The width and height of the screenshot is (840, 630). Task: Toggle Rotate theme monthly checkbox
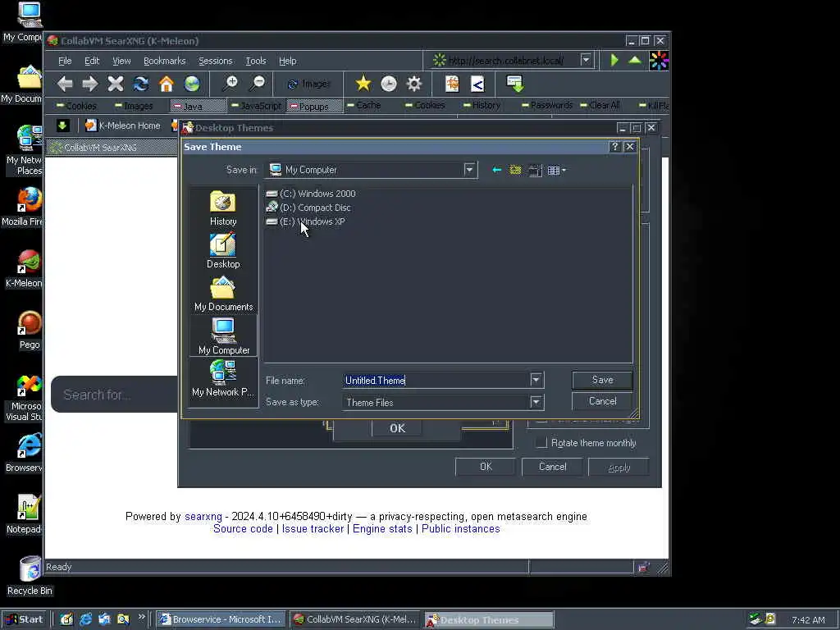[x=541, y=442]
